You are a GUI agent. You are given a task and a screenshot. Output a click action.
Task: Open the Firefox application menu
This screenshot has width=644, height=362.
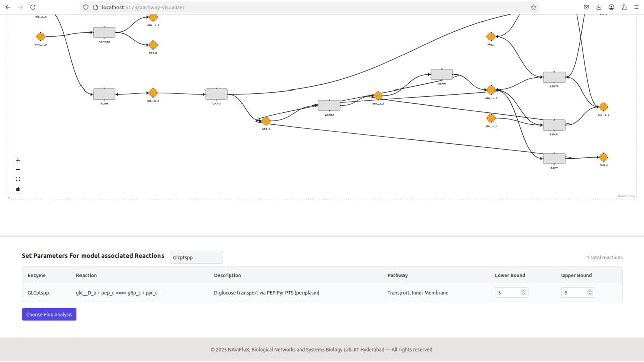tap(636, 7)
